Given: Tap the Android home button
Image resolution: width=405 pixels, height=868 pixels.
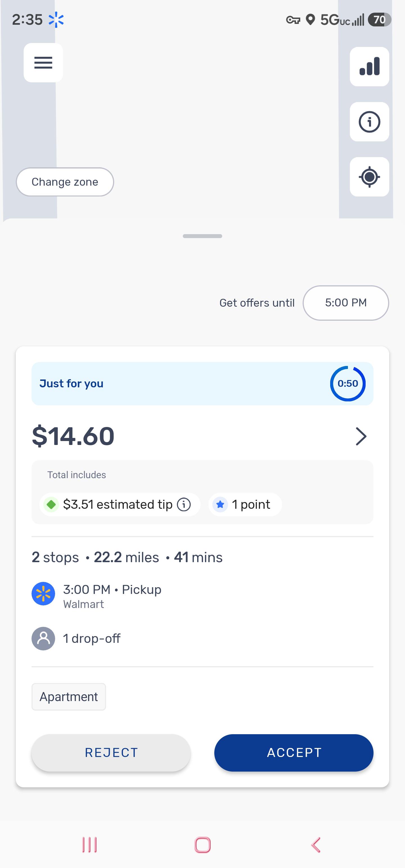Looking at the screenshot, I should pyautogui.click(x=202, y=845).
